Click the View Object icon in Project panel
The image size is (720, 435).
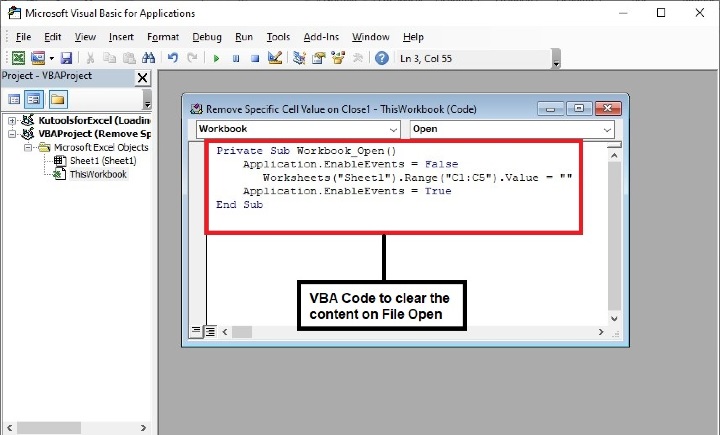34,99
